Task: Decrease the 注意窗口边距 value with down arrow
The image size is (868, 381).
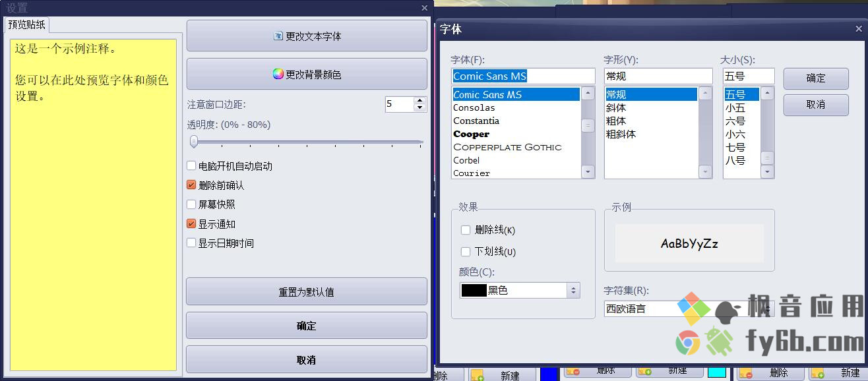Action: 419,108
